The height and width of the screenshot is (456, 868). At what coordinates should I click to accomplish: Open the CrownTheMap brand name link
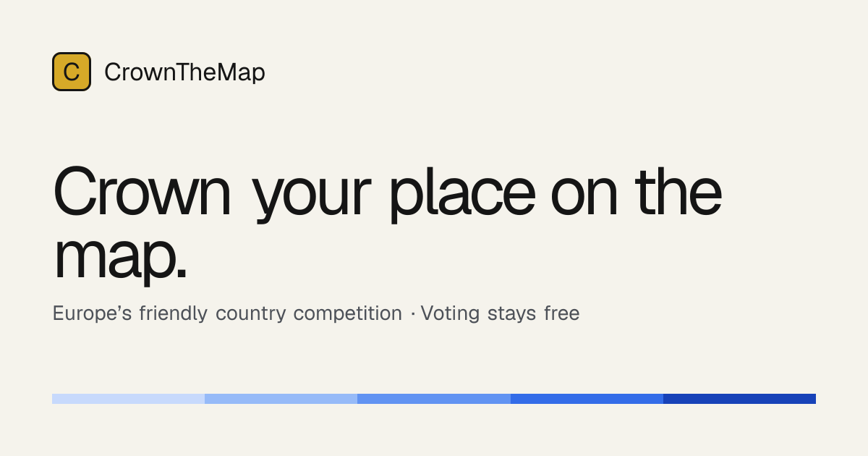[184, 72]
